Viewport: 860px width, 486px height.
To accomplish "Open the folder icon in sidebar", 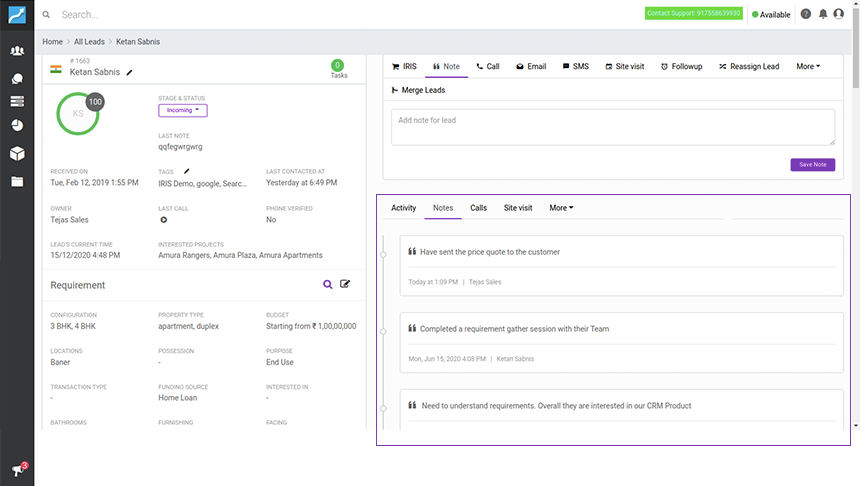I will (17, 182).
